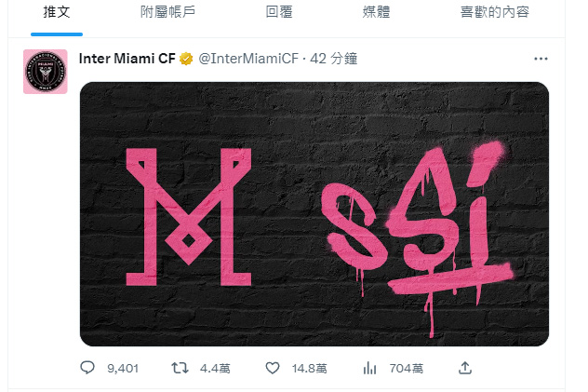Viewport: 588px width, 392px height.
Task: Open the @InterMiamiCF handle link
Action: click(248, 59)
